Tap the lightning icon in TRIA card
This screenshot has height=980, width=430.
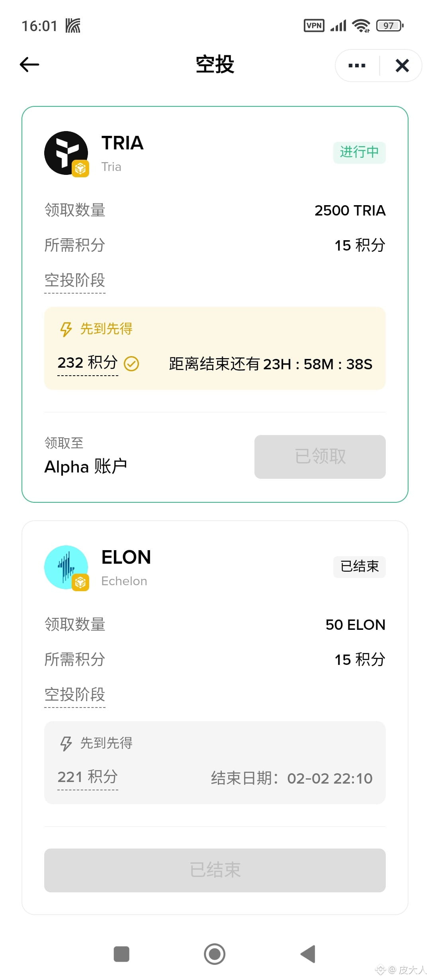point(66,329)
